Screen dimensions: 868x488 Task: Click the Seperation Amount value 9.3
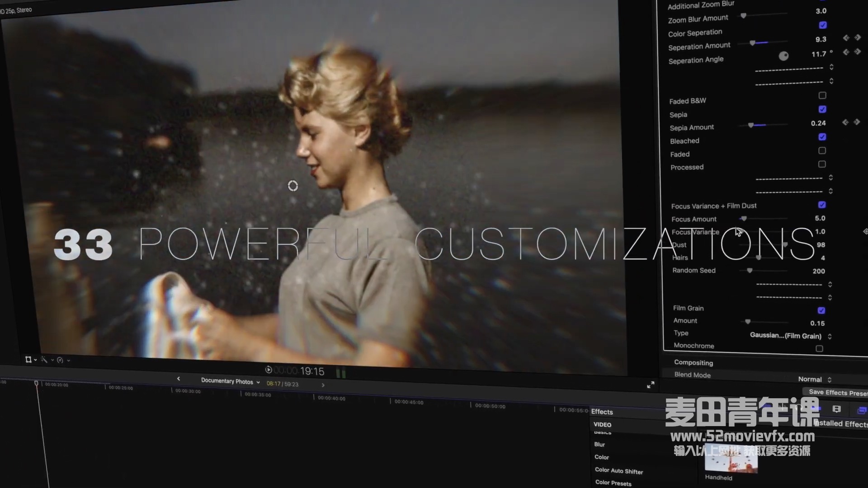pyautogui.click(x=821, y=39)
